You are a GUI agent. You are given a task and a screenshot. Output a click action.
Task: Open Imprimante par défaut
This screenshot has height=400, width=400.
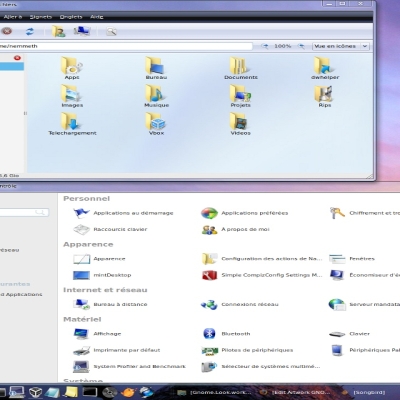click(117, 350)
